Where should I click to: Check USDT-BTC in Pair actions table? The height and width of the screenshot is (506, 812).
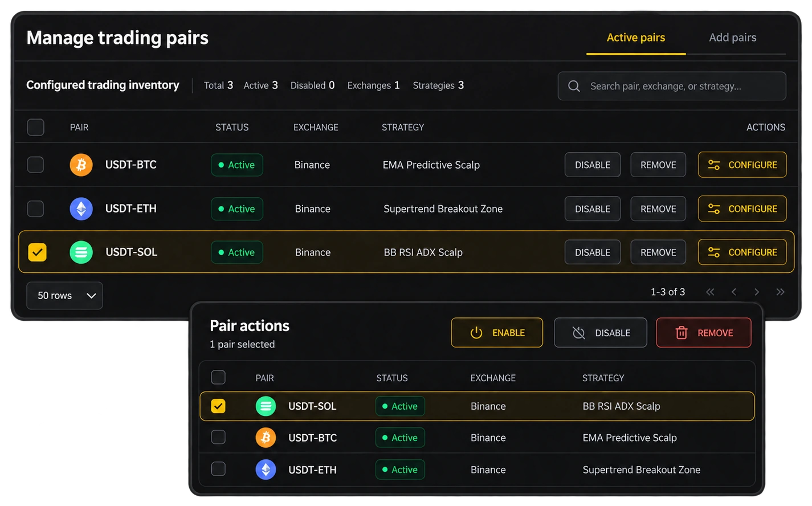pyautogui.click(x=218, y=437)
